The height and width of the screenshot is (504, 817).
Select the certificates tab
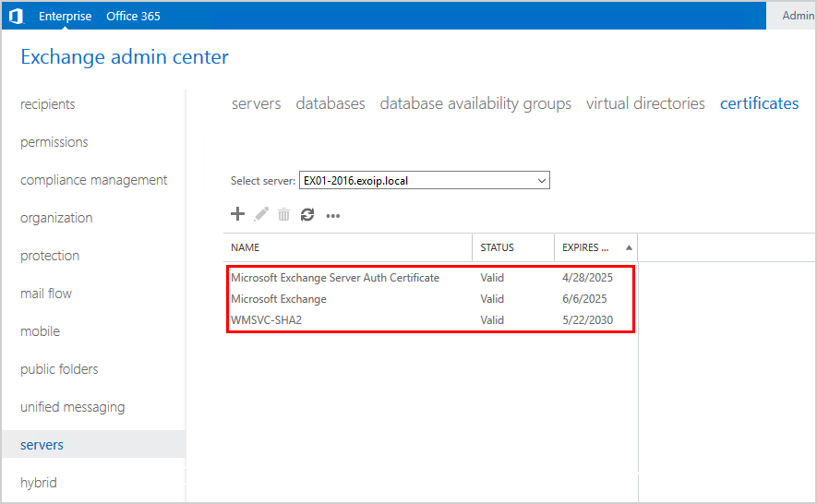click(759, 103)
